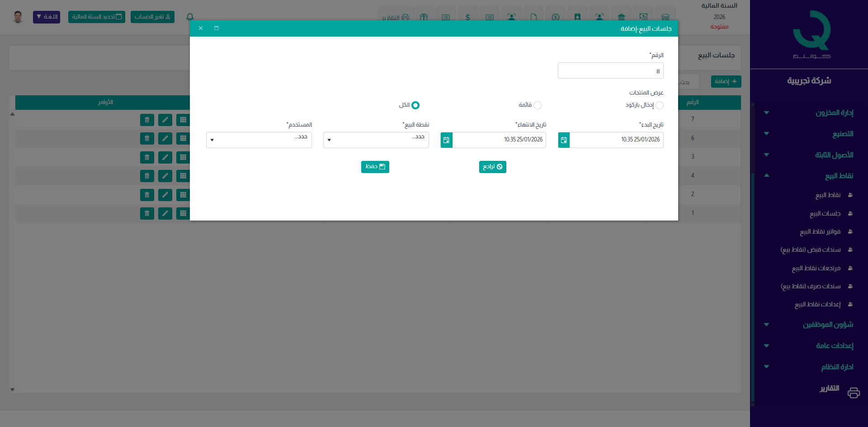Click the notification bell icon
The height and width of the screenshot is (427, 868).
coord(190,17)
